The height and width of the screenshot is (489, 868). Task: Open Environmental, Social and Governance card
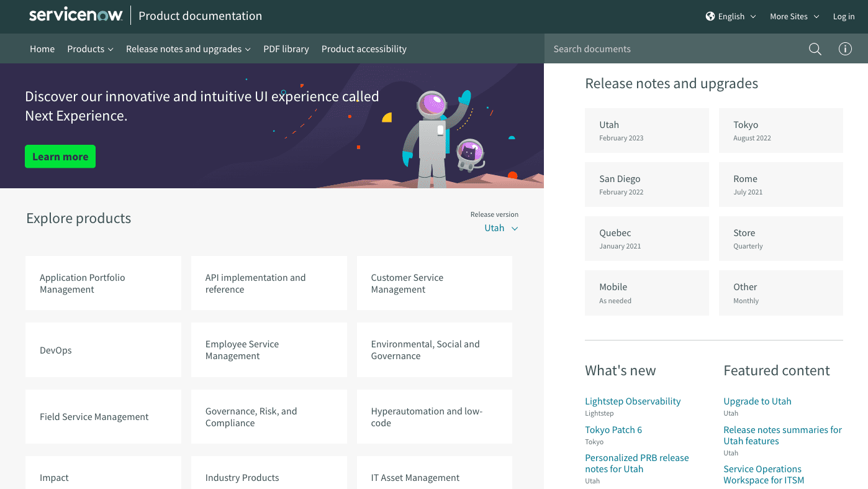435,350
